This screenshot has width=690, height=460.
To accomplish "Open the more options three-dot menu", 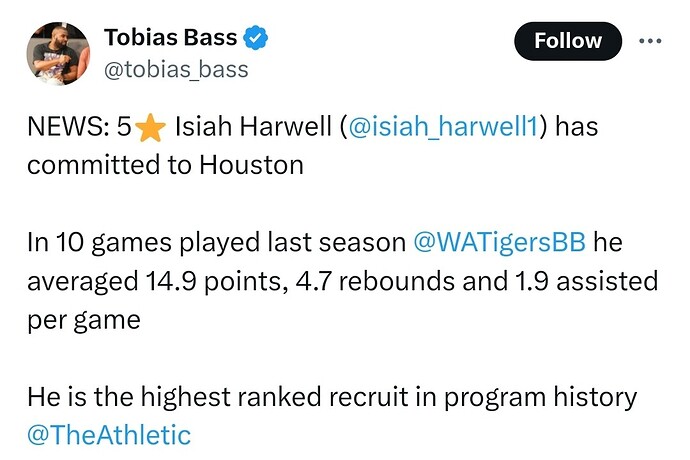I will 650,41.
